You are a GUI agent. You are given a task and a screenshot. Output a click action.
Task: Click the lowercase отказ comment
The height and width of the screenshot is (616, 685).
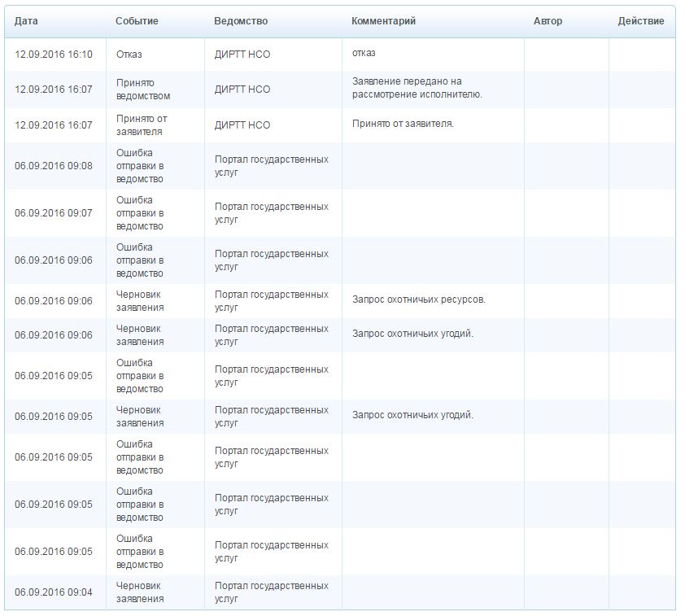point(364,54)
